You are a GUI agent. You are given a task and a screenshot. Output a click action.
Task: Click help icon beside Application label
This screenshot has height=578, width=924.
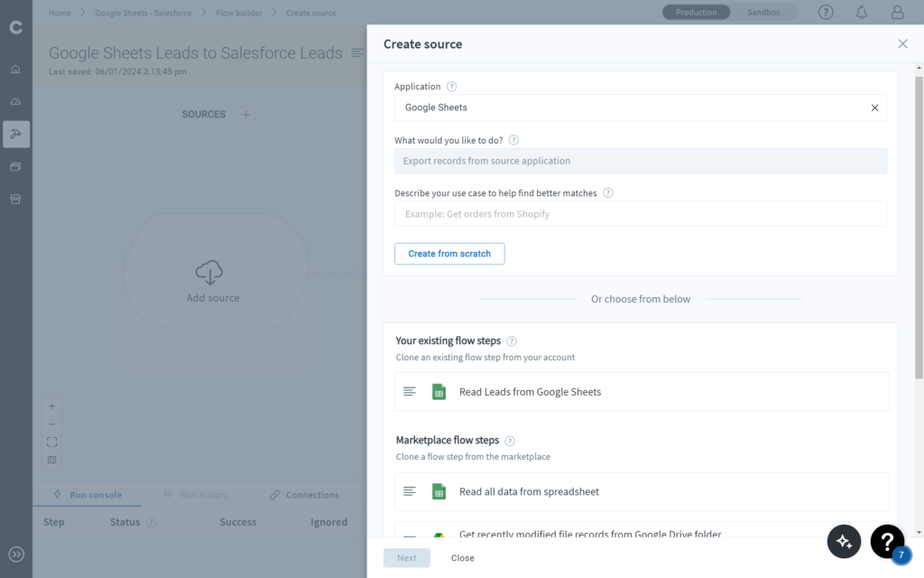point(452,87)
